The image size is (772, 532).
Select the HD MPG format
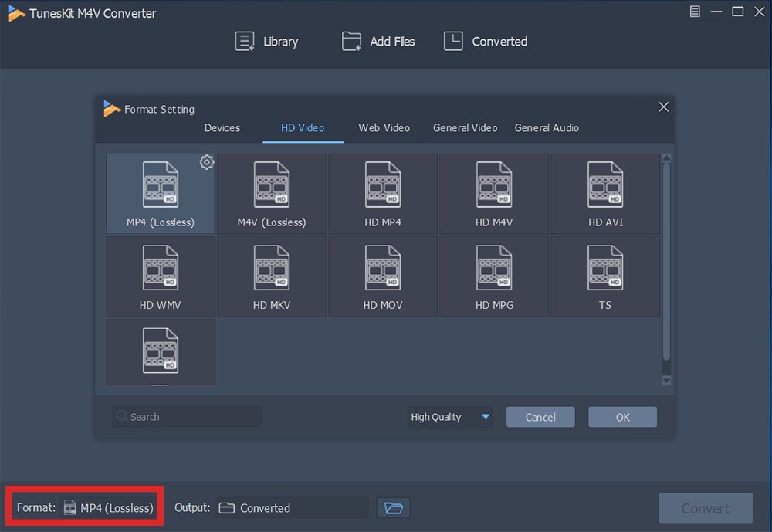(x=494, y=276)
